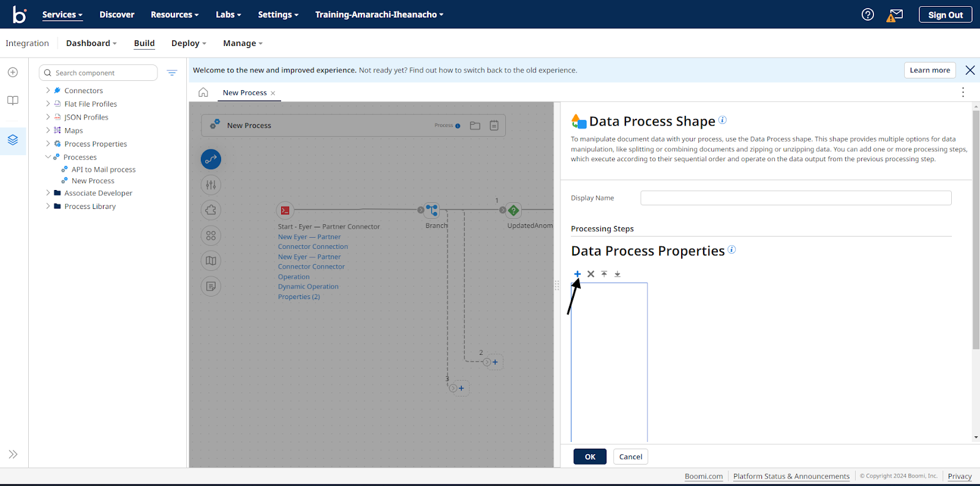Screen dimensions: 980x486
Task: Add a shape on branch 2
Action: click(495, 362)
